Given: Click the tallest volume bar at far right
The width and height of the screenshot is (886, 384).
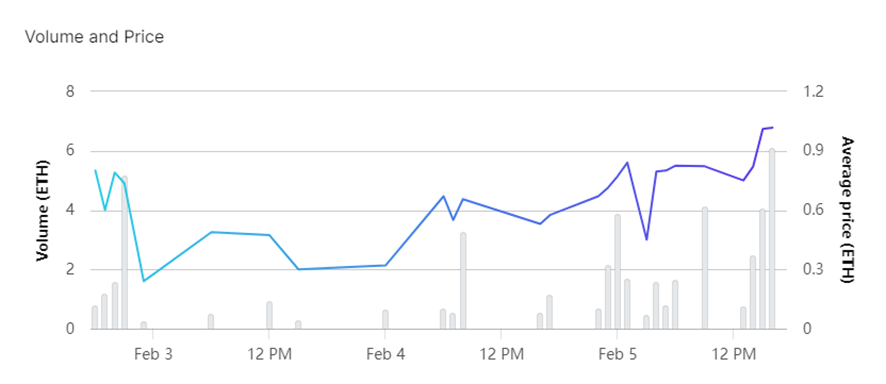Looking at the screenshot, I should point(772,239).
